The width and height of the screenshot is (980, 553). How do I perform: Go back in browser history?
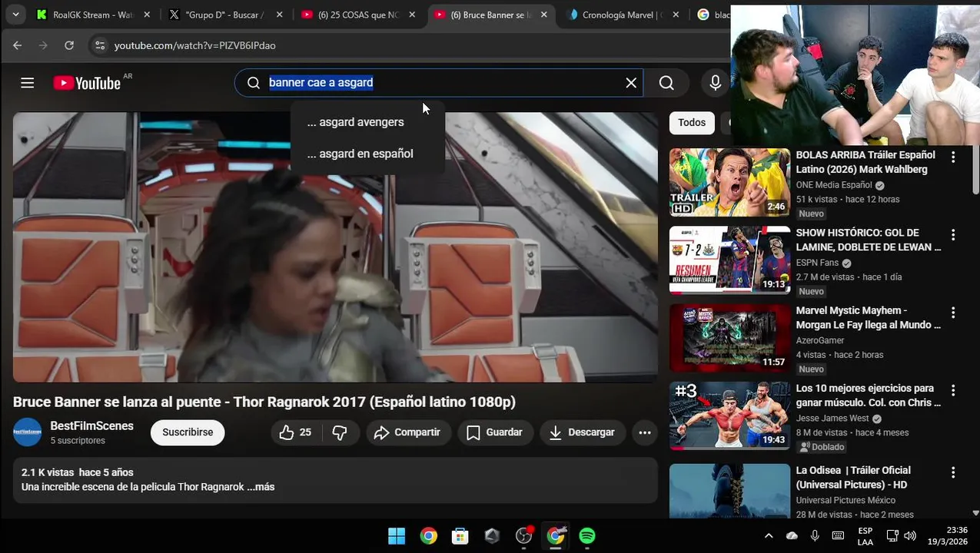(17, 45)
